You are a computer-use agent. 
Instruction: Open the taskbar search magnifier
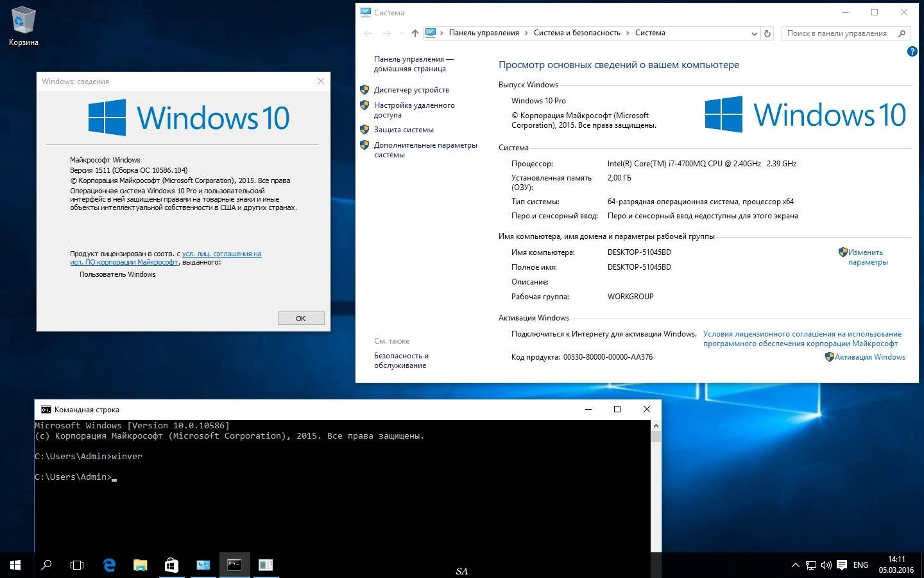tap(46, 565)
